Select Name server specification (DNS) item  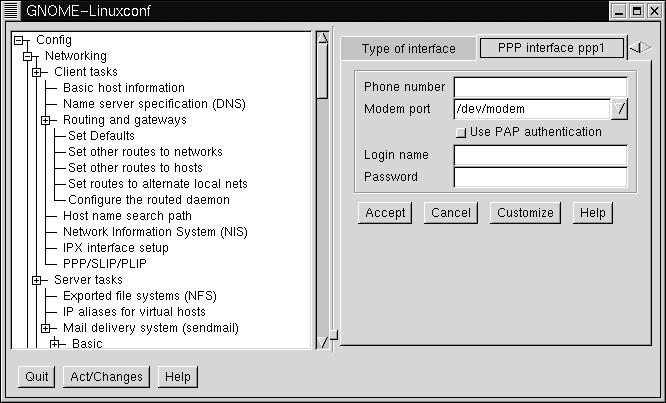coord(153,104)
